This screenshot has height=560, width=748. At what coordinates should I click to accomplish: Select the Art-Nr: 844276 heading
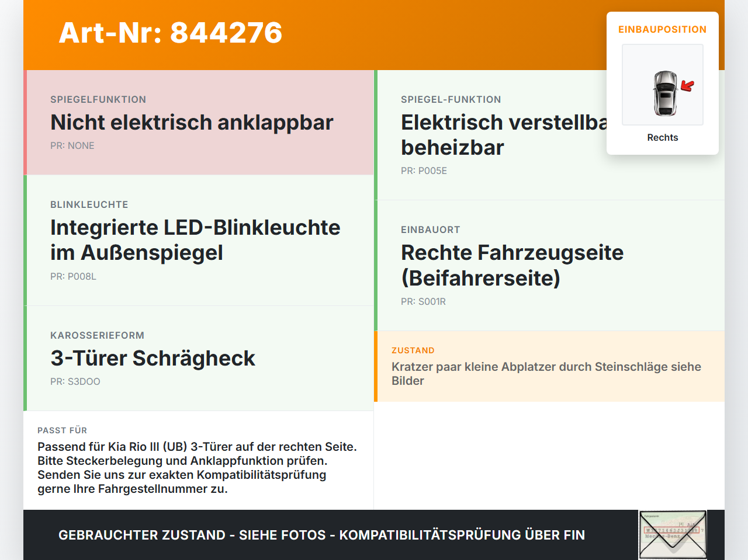tap(171, 33)
